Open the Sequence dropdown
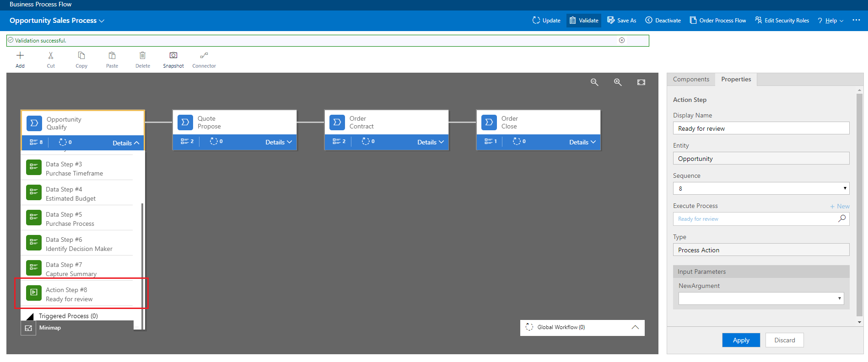 pyautogui.click(x=761, y=188)
